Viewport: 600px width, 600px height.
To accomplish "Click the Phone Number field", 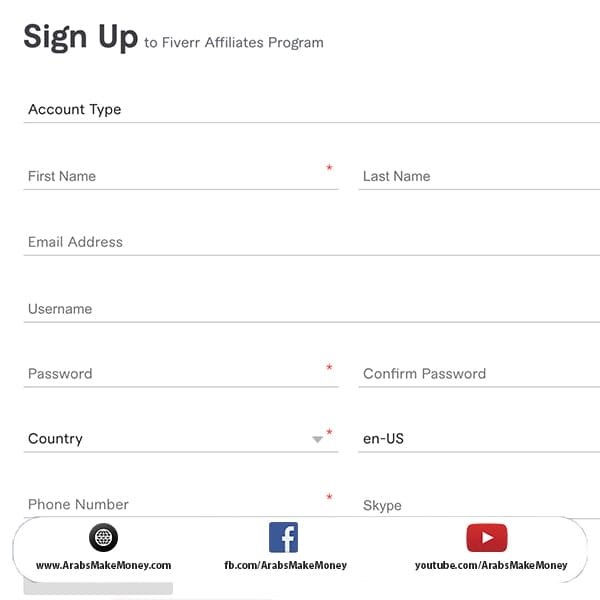I will (180, 505).
